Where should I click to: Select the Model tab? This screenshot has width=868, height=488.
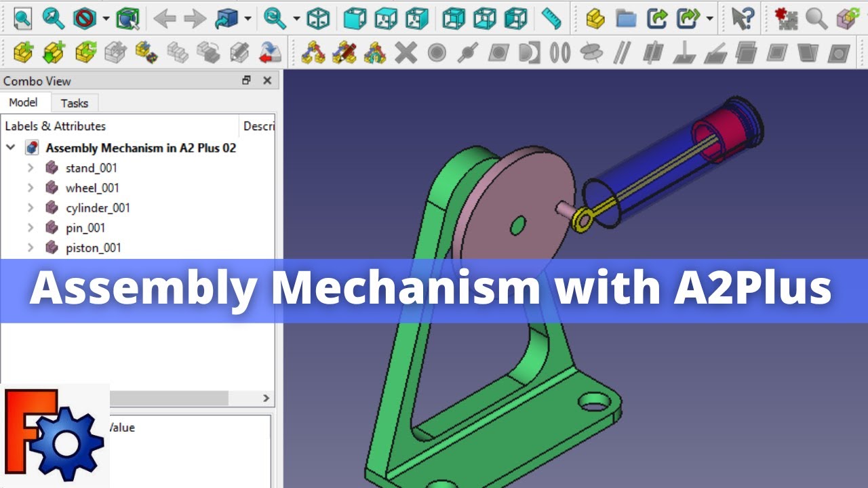click(x=23, y=103)
